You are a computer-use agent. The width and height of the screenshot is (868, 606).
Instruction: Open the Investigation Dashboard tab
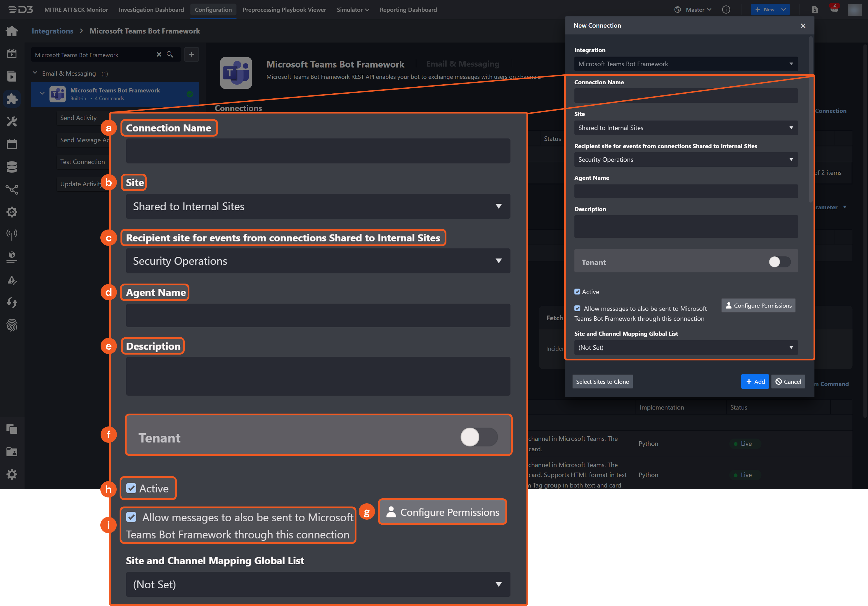tap(151, 10)
